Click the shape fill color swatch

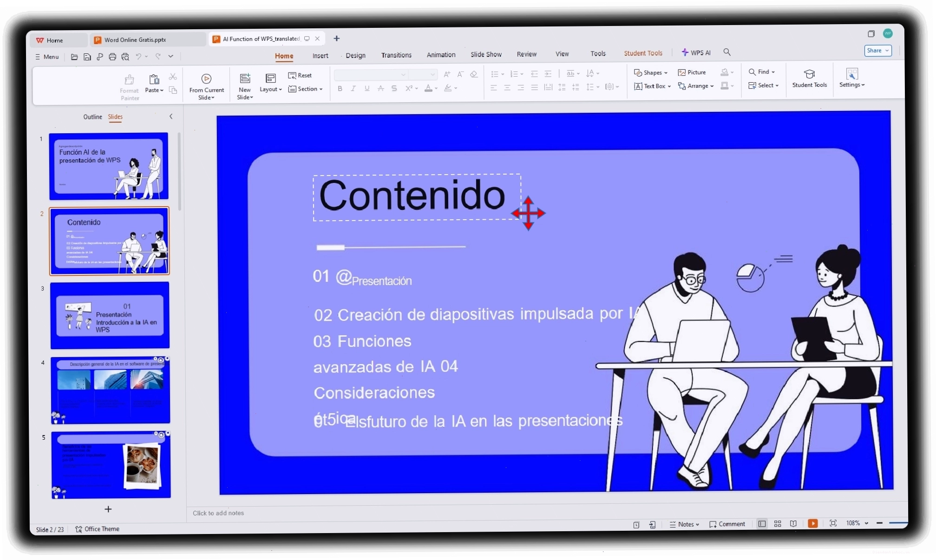(x=724, y=72)
